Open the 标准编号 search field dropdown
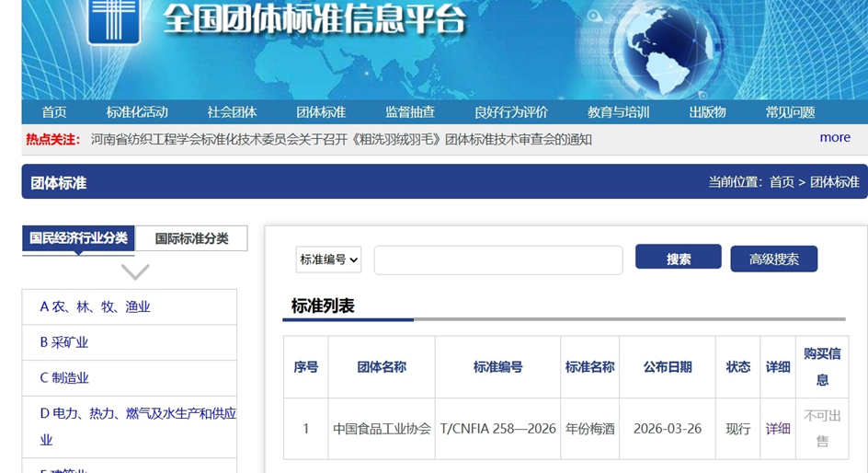The height and width of the screenshot is (473, 868). pyautogui.click(x=328, y=260)
